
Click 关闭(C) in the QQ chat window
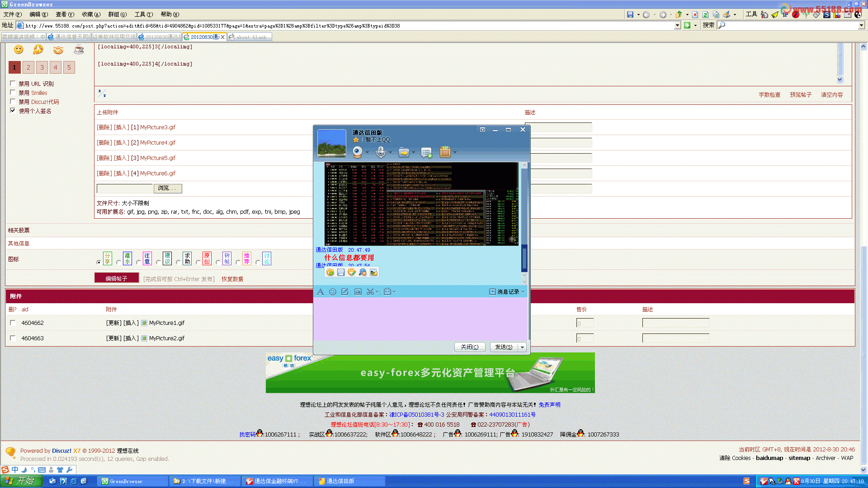click(470, 347)
